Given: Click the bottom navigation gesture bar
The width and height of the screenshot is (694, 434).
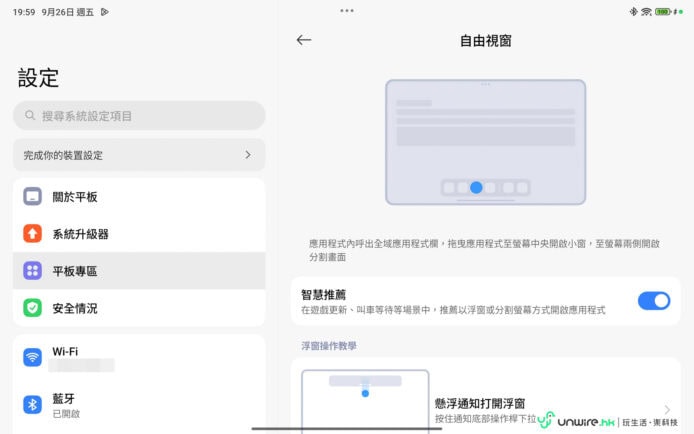Looking at the screenshot, I should click(x=346, y=429).
